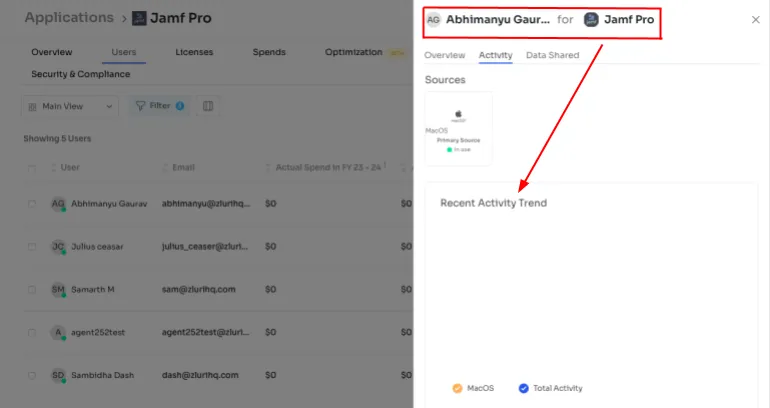Click the MacOS primary source card
Screen dimensions: 770x408
[x=458, y=129]
